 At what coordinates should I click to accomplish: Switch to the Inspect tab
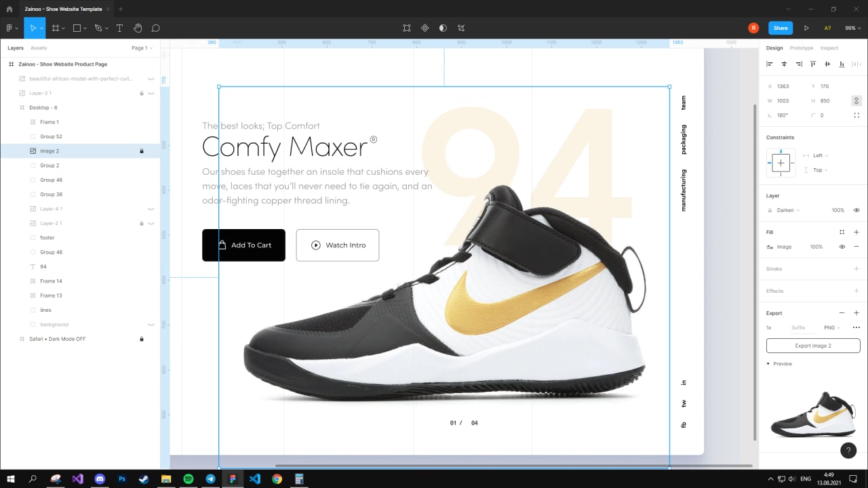click(829, 48)
